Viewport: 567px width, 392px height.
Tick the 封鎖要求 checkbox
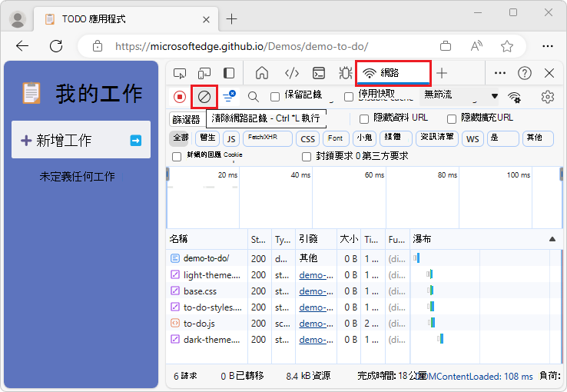click(307, 157)
